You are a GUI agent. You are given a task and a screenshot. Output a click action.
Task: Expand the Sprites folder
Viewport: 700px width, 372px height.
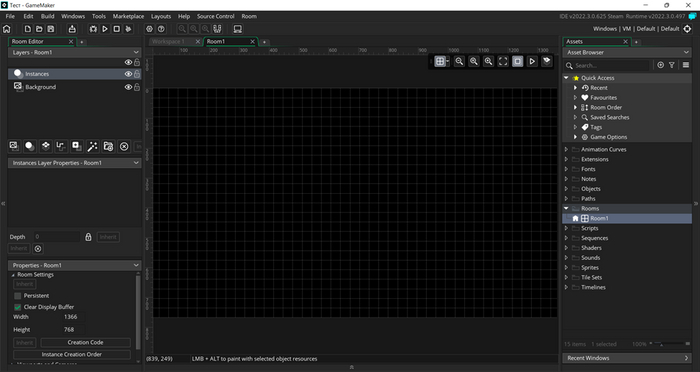(x=566, y=268)
